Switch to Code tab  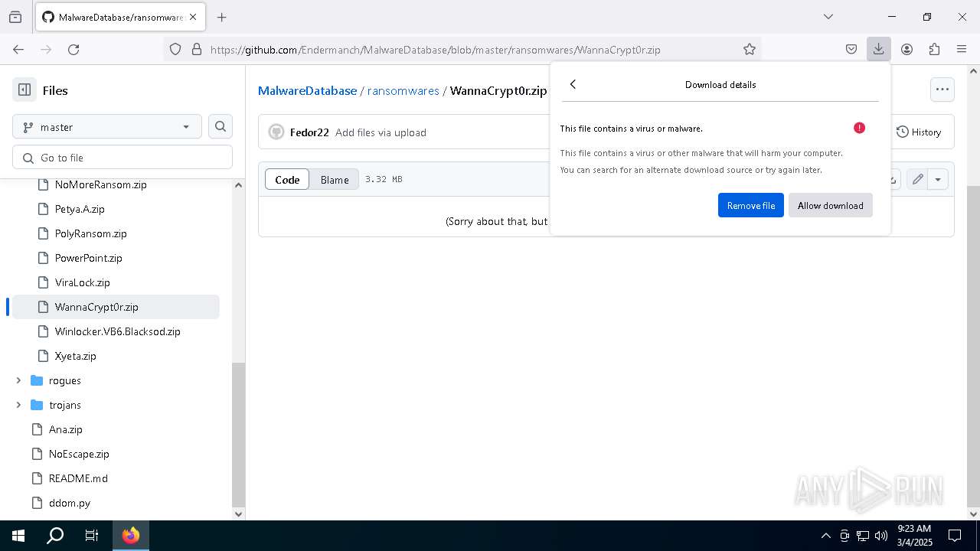[x=287, y=179]
